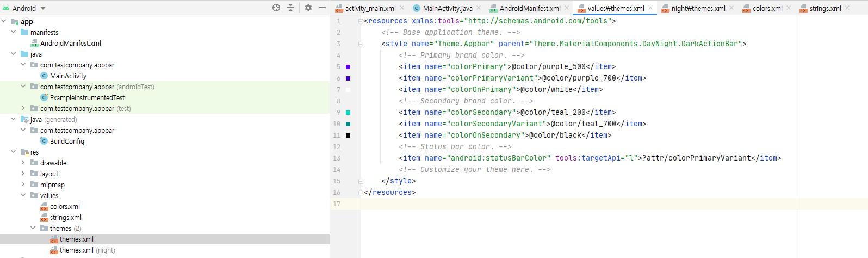Viewport: 868px width, 258px height.
Task: Select the com.testcompany.appbar generated package row
Action: (77, 130)
